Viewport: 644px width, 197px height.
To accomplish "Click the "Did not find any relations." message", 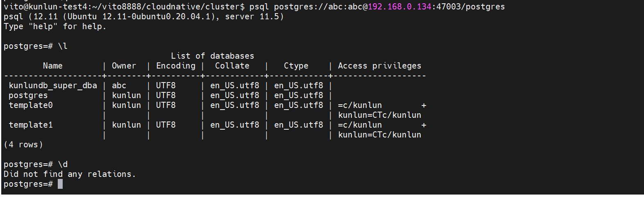I will [70, 174].
